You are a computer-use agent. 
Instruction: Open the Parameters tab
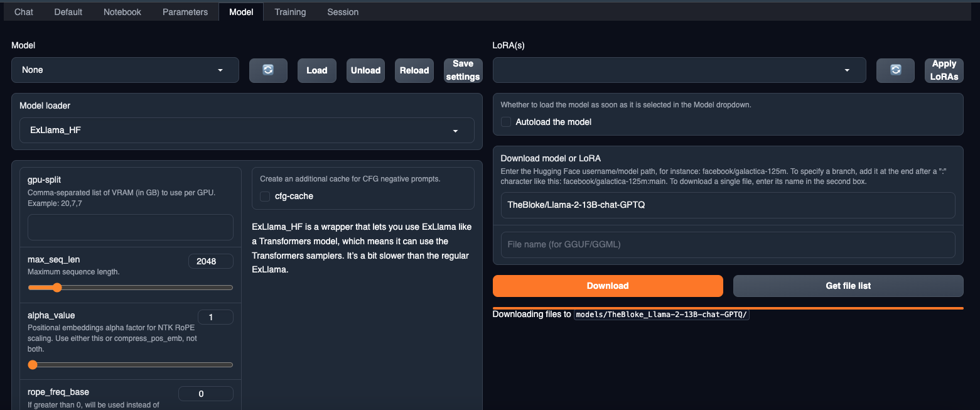tap(185, 11)
